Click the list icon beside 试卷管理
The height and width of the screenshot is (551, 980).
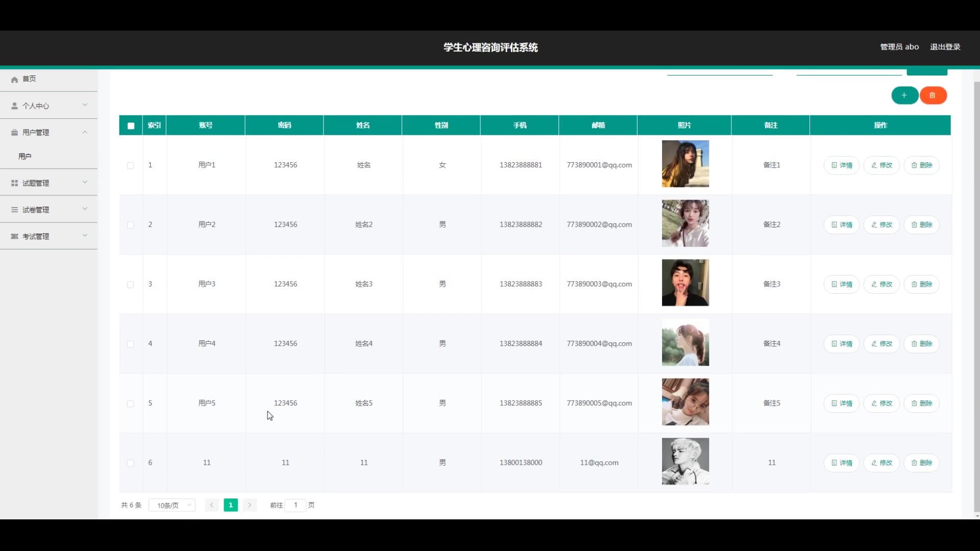coord(14,210)
